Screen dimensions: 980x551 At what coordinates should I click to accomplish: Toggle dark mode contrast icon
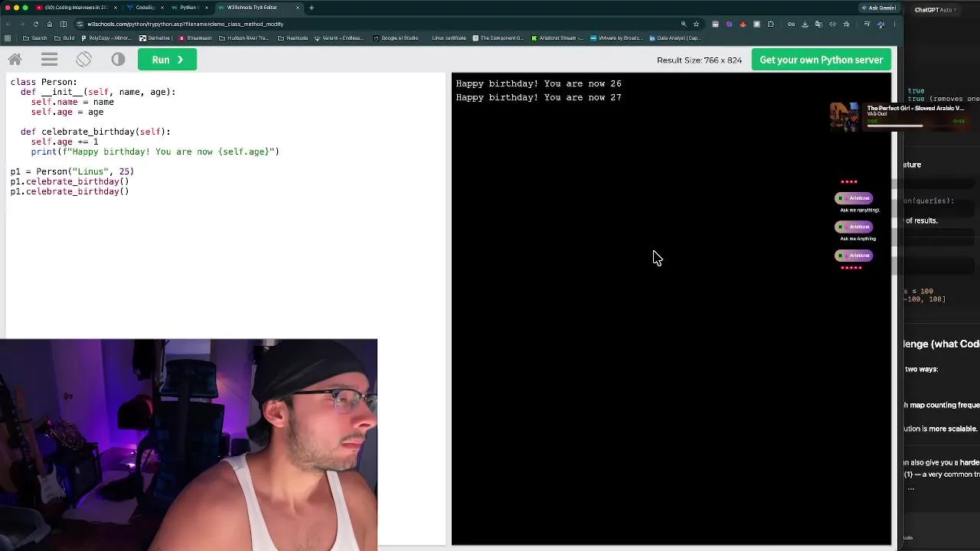click(x=118, y=60)
